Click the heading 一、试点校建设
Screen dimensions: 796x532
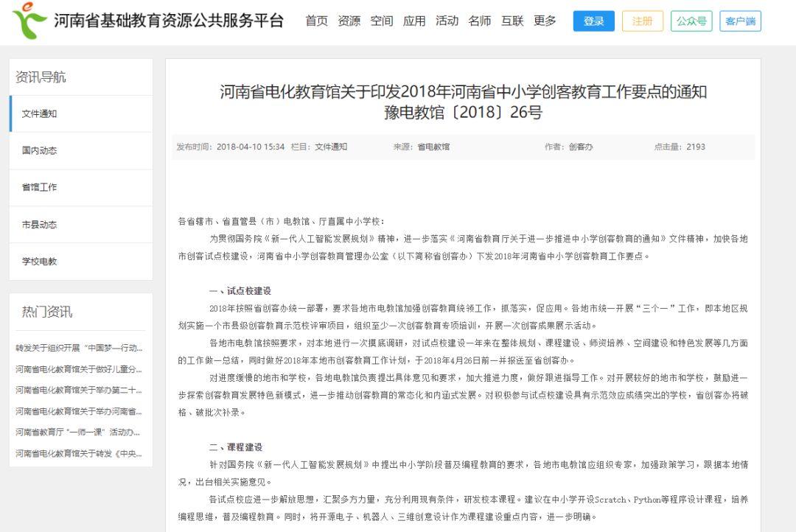point(240,291)
